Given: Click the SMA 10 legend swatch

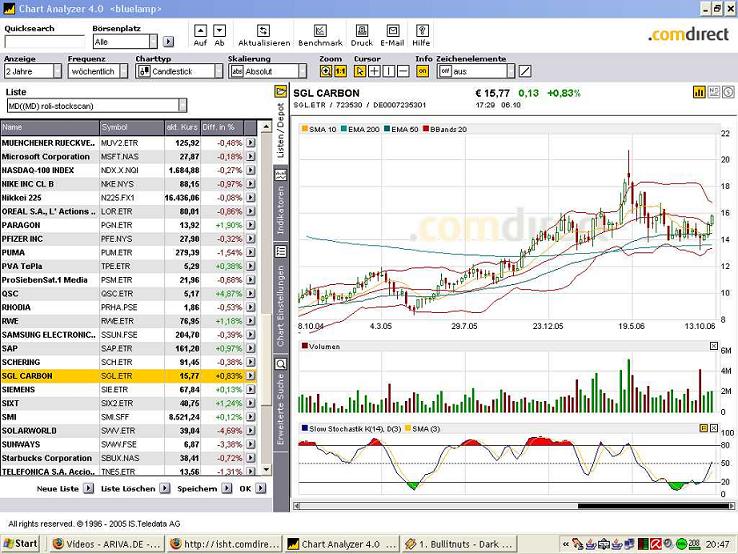Looking at the screenshot, I should [305, 128].
